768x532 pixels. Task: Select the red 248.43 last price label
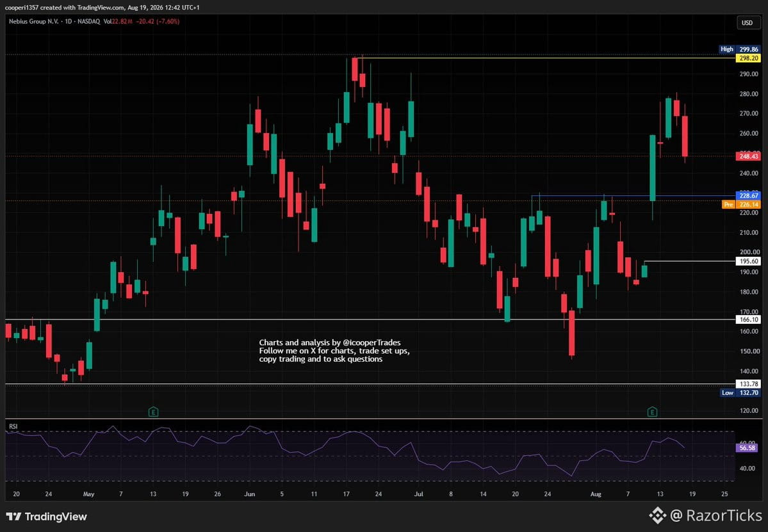point(748,156)
